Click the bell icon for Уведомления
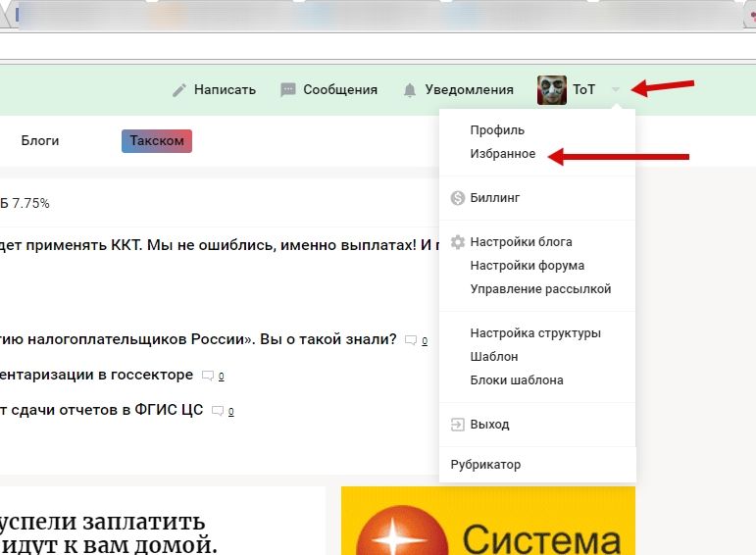This screenshot has width=756, height=555. click(x=409, y=90)
